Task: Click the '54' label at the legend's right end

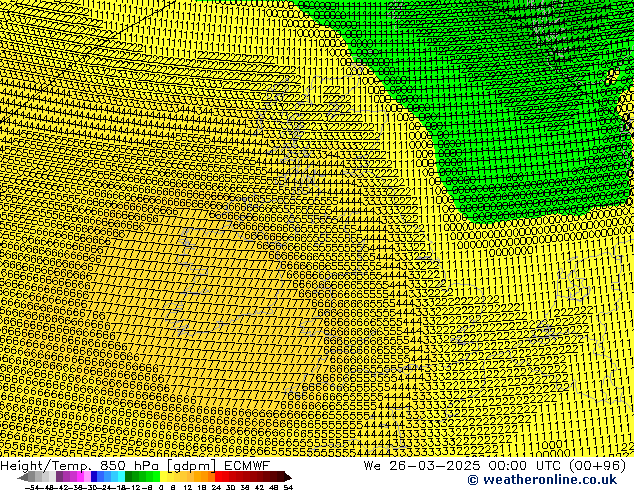Action: (288, 487)
